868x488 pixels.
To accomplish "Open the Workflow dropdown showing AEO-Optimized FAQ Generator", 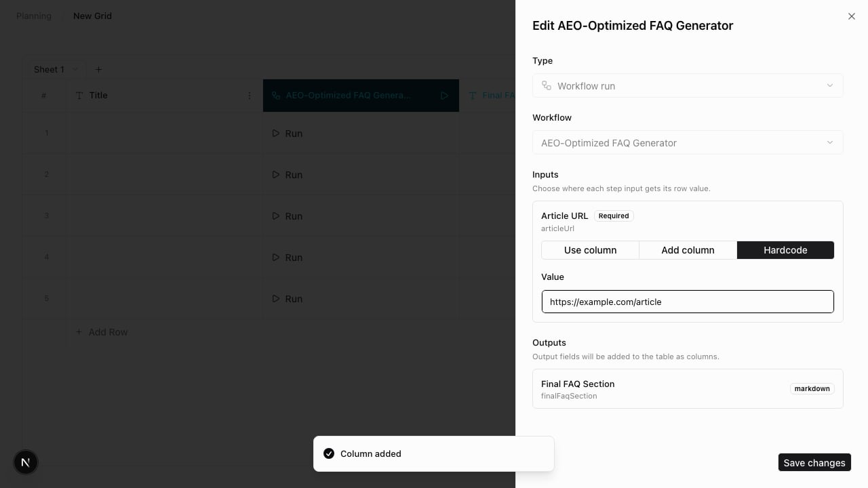I will pyautogui.click(x=688, y=142).
